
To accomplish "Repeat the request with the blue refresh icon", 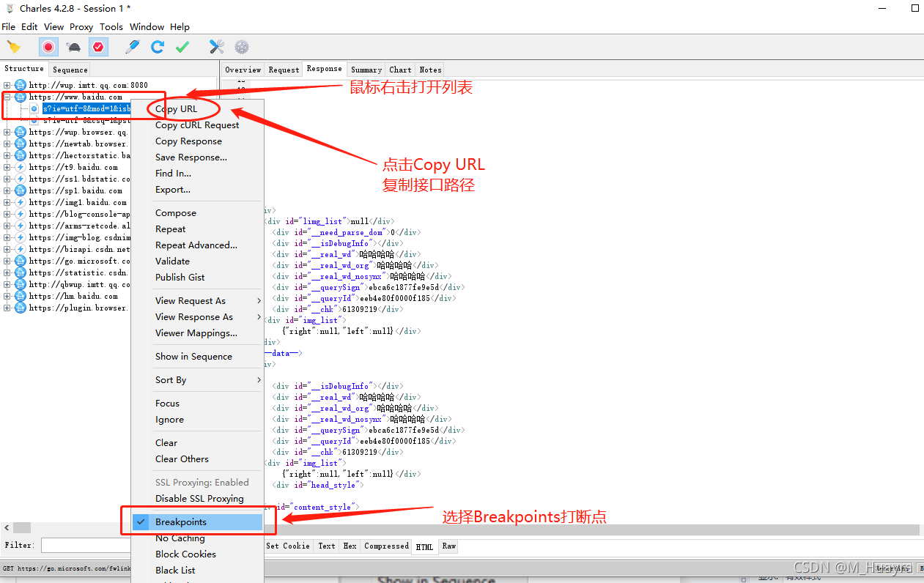I will (158, 47).
